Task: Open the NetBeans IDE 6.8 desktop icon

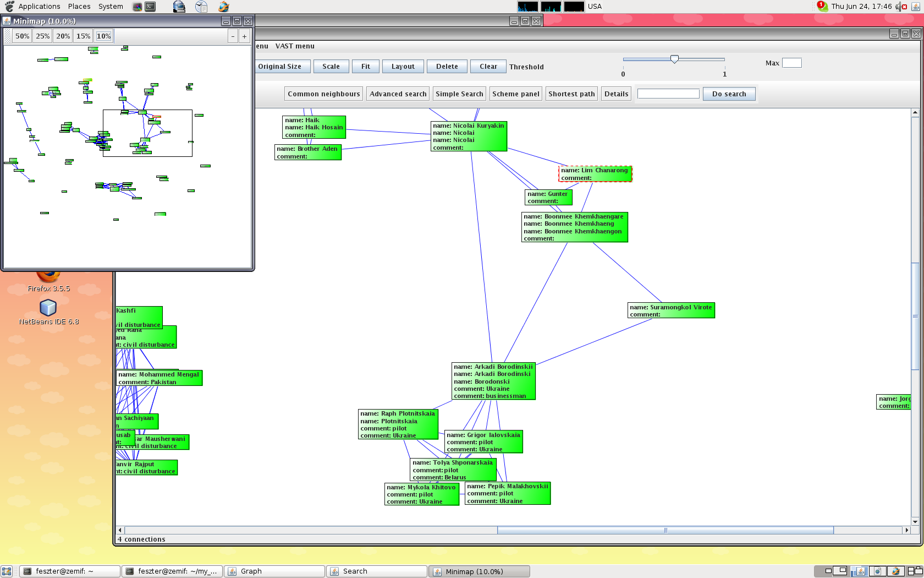Action: click(x=48, y=312)
